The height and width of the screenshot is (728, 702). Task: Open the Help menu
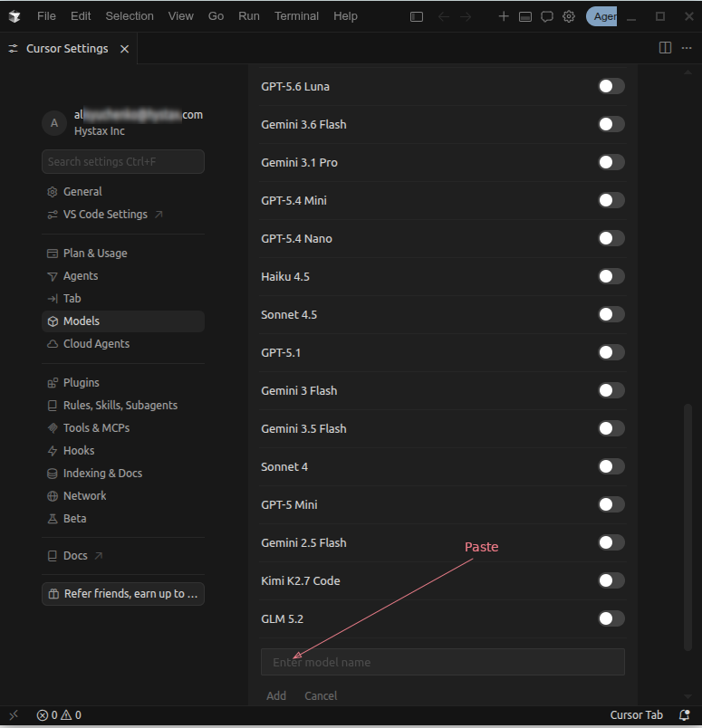click(x=345, y=16)
